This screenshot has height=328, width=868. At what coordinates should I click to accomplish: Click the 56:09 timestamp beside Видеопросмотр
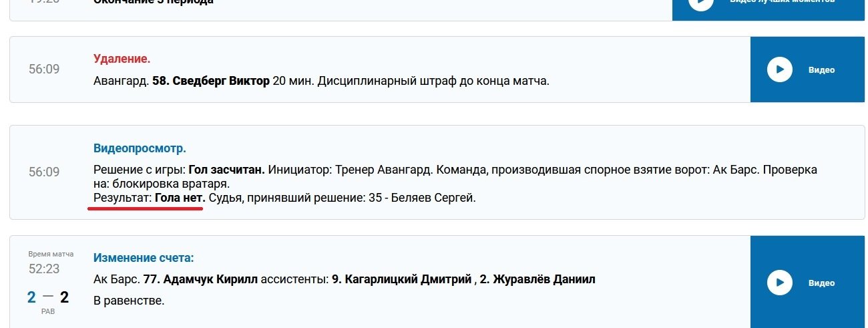pyautogui.click(x=44, y=172)
